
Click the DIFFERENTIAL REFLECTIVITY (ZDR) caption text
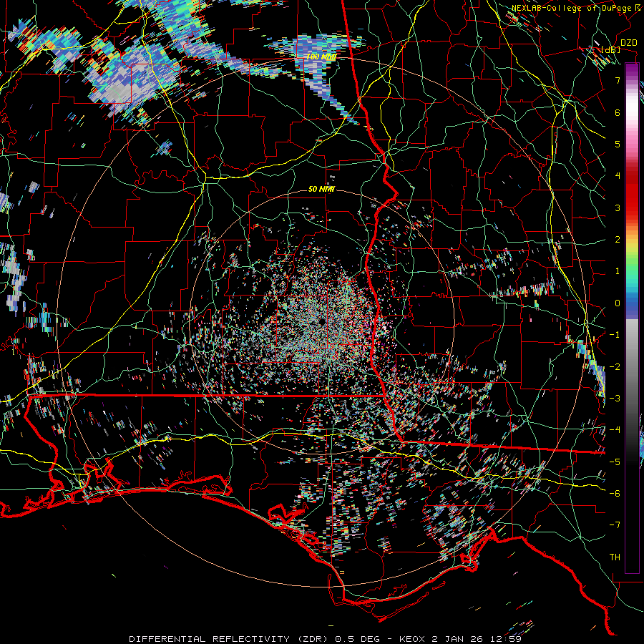point(230,639)
